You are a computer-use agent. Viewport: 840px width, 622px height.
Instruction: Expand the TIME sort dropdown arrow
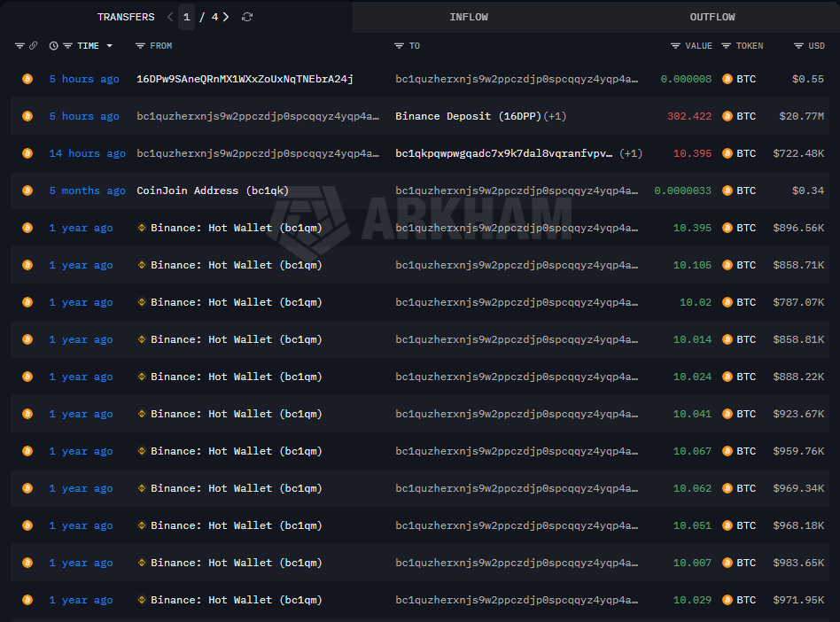pyautogui.click(x=110, y=46)
